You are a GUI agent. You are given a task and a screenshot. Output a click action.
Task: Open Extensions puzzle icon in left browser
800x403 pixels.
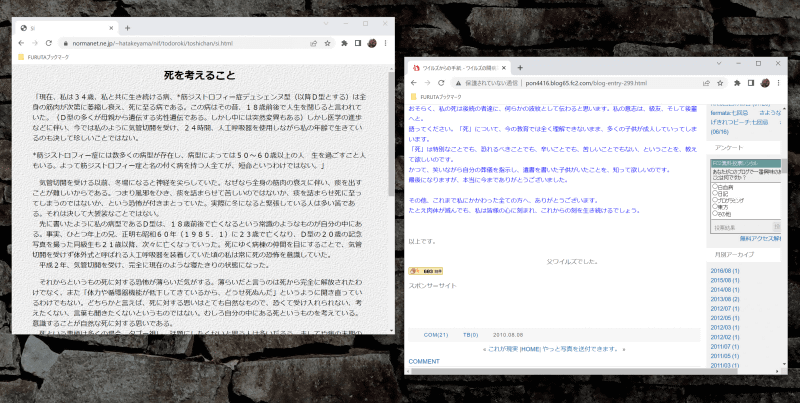[343, 44]
